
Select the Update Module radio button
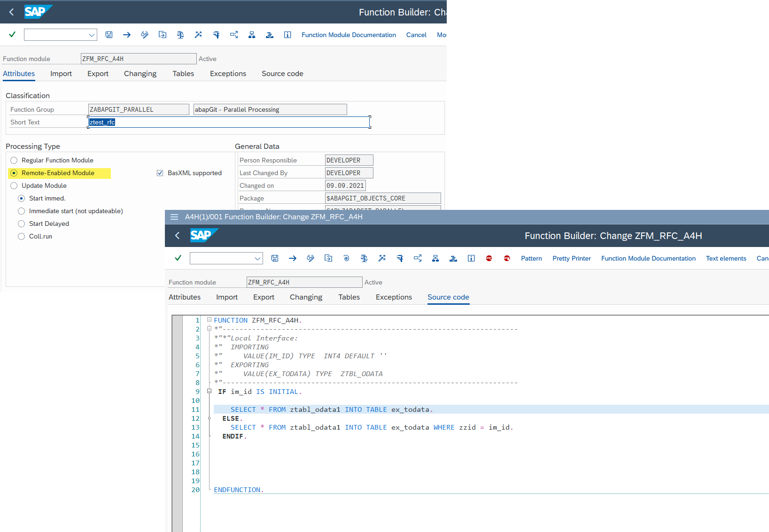(x=14, y=186)
